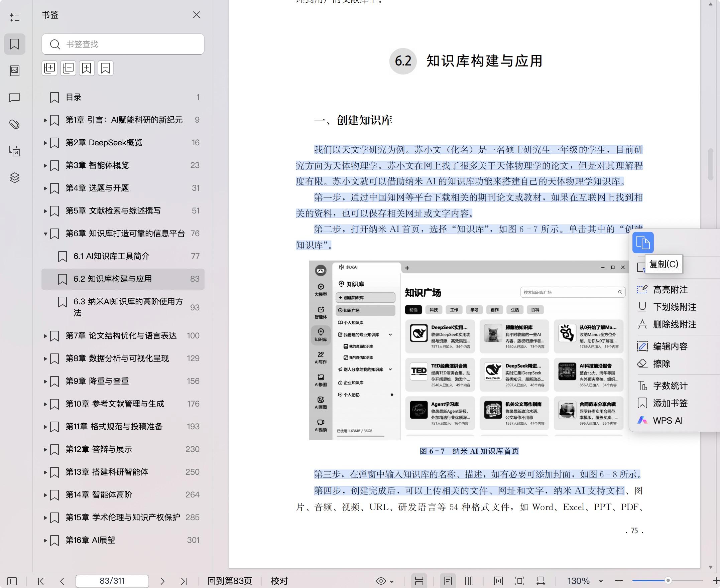This screenshot has height=588, width=720.
Task: Click the zoom out minus button
Action: (x=619, y=581)
